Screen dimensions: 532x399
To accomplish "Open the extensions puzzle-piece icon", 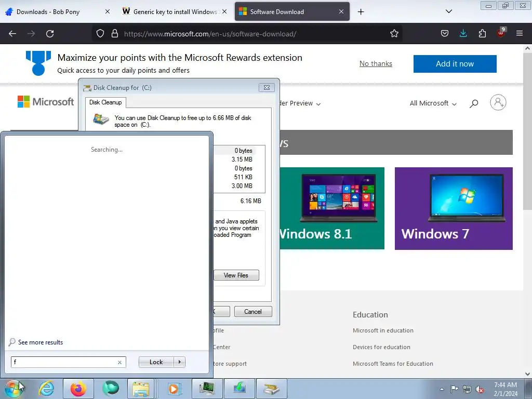I will pyautogui.click(x=482, y=33).
